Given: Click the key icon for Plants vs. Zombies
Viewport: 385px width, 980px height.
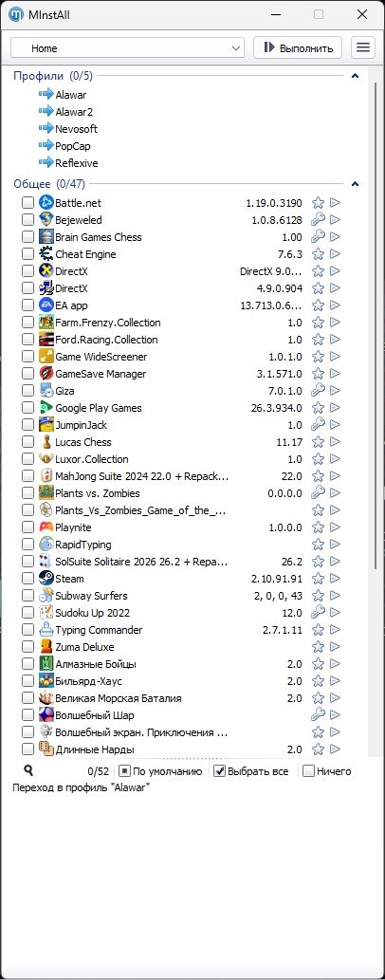Looking at the screenshot, I should 318,493.
